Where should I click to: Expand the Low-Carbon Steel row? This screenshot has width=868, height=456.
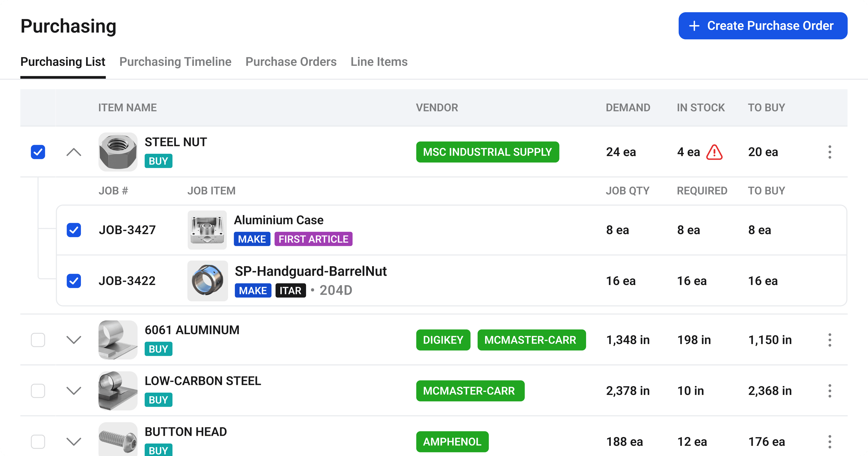click(x=74, y=391)
